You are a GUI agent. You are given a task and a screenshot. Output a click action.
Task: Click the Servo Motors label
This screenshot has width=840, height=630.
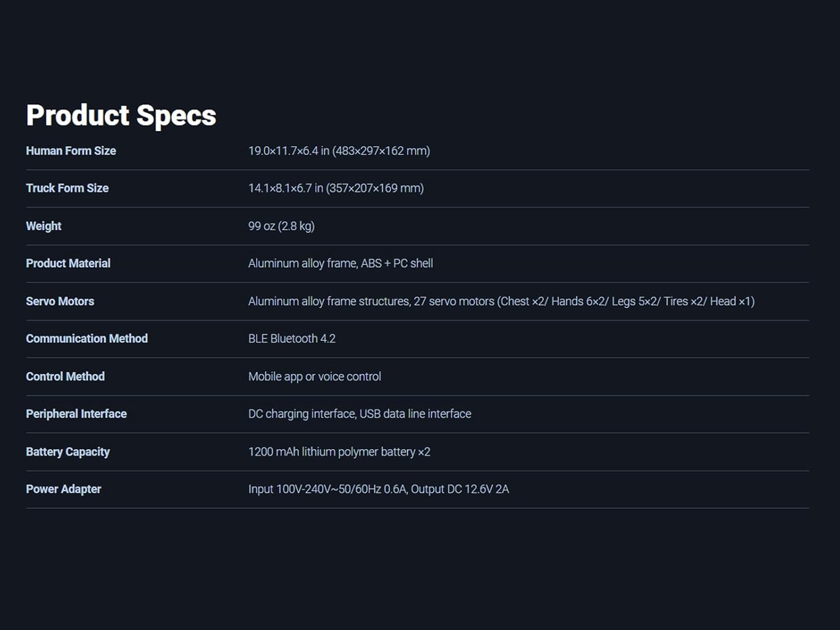pos(60,301)
